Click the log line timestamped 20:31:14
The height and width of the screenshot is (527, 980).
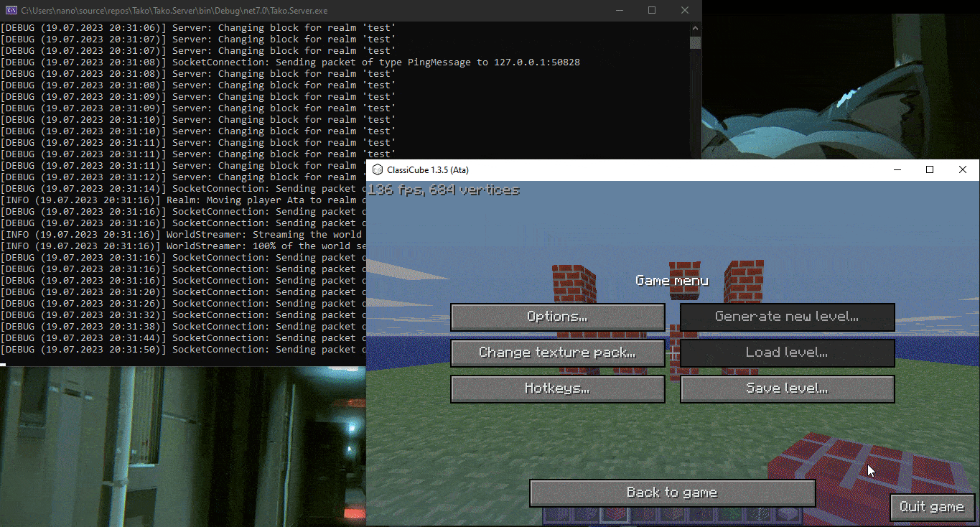[183, 189]
